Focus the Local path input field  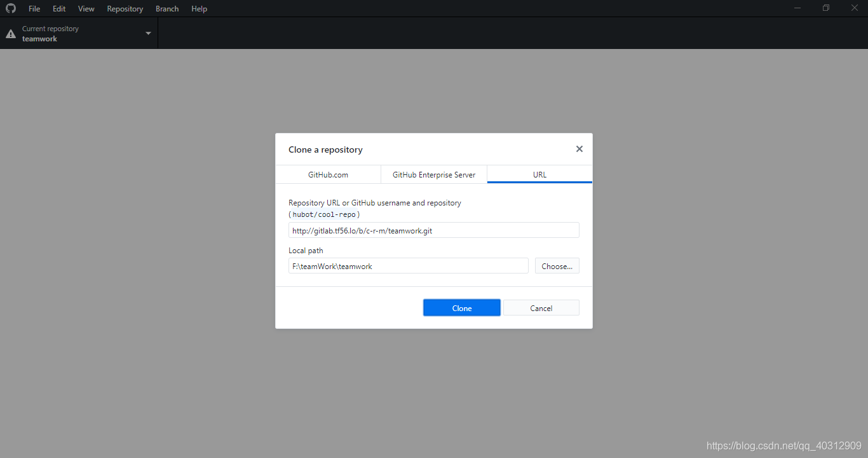click(409, 266)
